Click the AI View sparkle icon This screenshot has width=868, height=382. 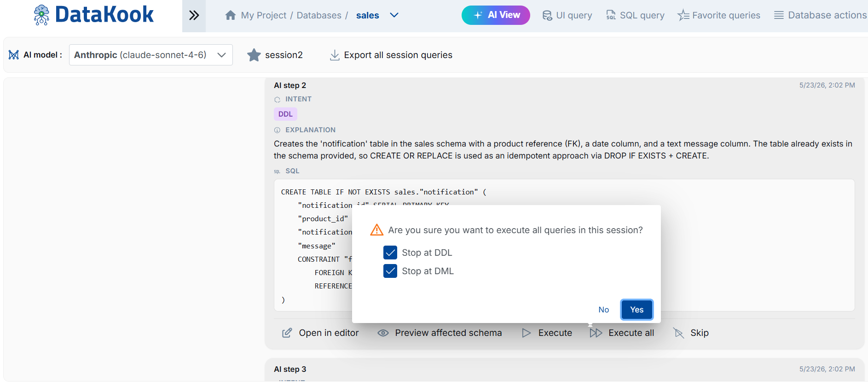click(478, 15)
